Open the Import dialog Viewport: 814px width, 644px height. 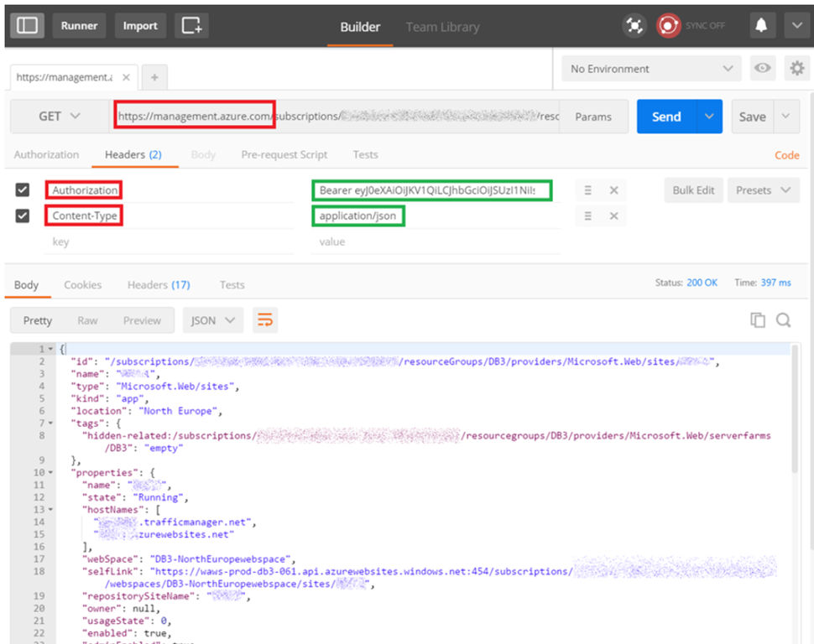coord(139,25)
